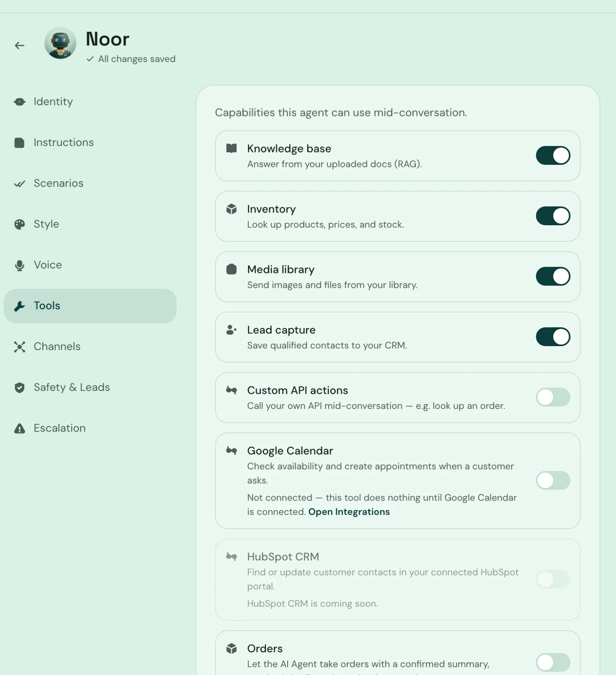
Task: Go to Safety & Leads
Action: [90, 387]
